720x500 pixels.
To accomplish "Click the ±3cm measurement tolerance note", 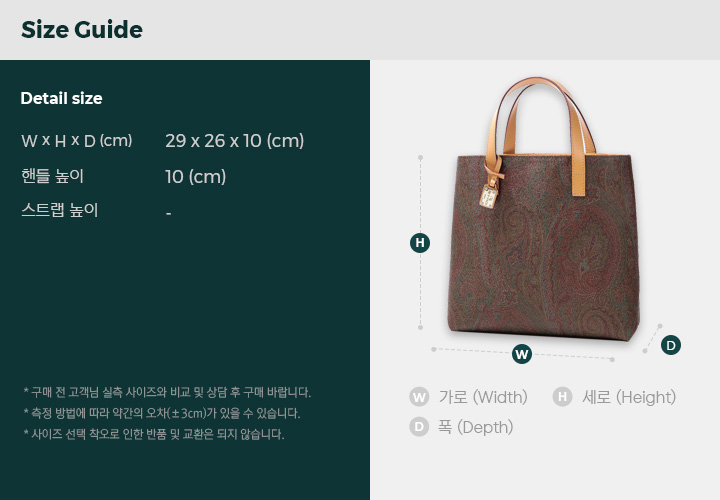I will (x=162, y=413).
